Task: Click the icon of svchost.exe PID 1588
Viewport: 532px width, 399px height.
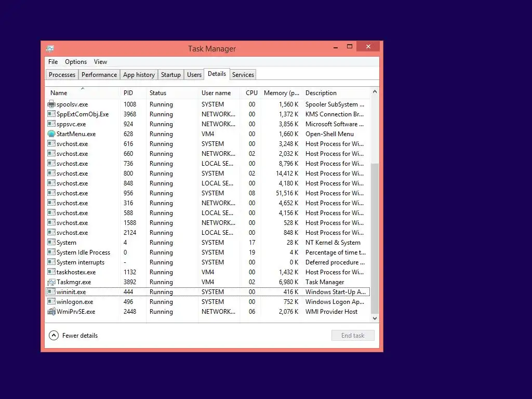Action: [x=51, y=222]
